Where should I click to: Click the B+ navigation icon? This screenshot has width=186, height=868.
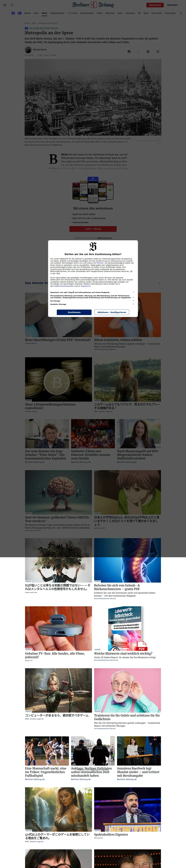coord(20,13)
